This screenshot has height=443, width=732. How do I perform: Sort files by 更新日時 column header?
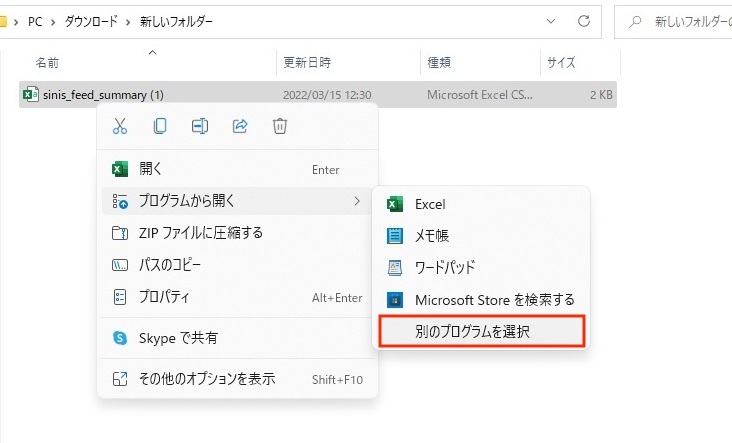(307, 62)
